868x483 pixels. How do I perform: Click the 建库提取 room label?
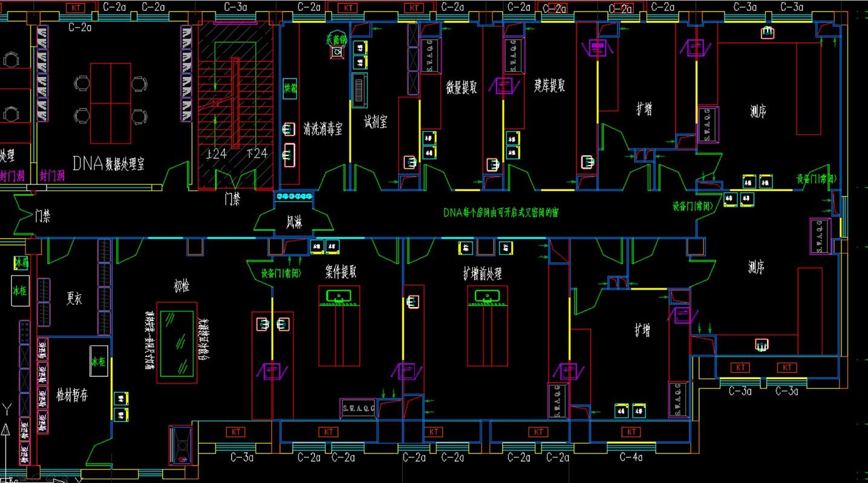pos(549,85)
